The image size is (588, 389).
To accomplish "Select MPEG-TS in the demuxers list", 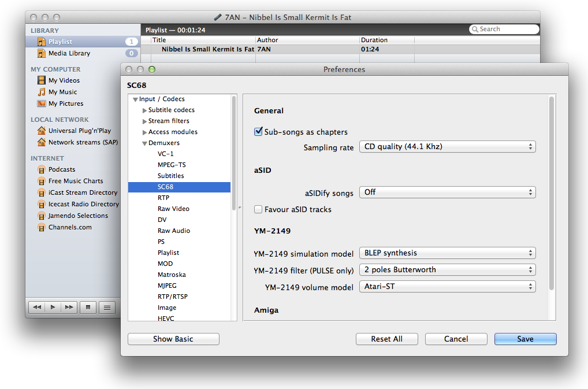I will pyautogui.click(x=172, y=165).
